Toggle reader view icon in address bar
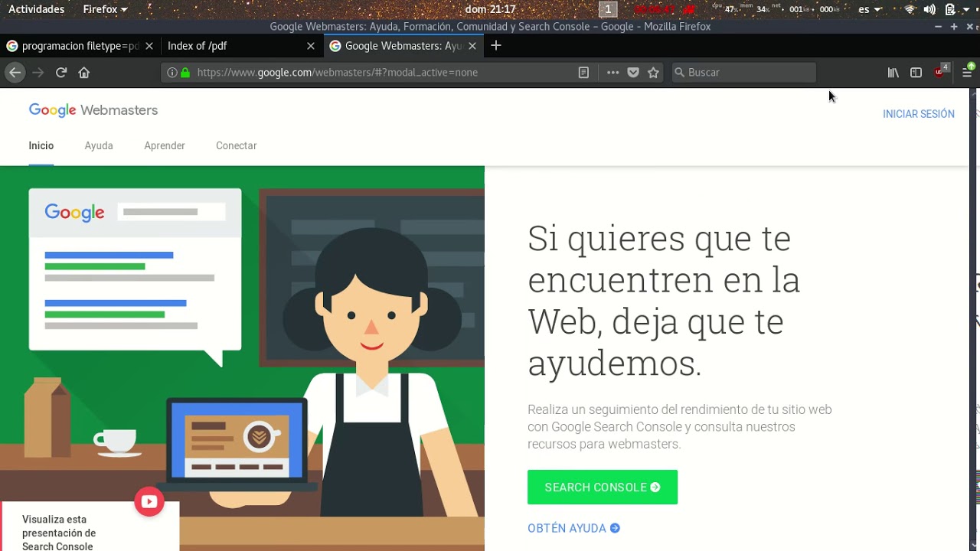This screenshot has height=551, width=980. [583, 72]
